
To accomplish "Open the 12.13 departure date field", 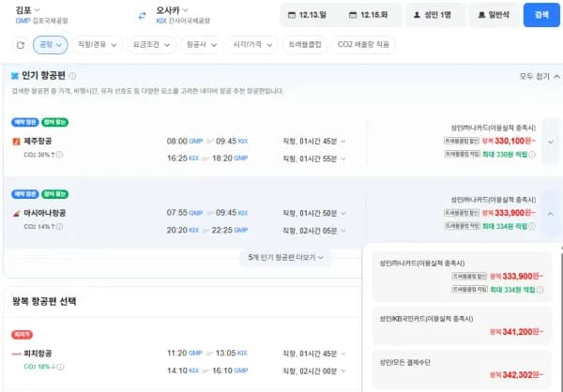I will pos(310,15).
